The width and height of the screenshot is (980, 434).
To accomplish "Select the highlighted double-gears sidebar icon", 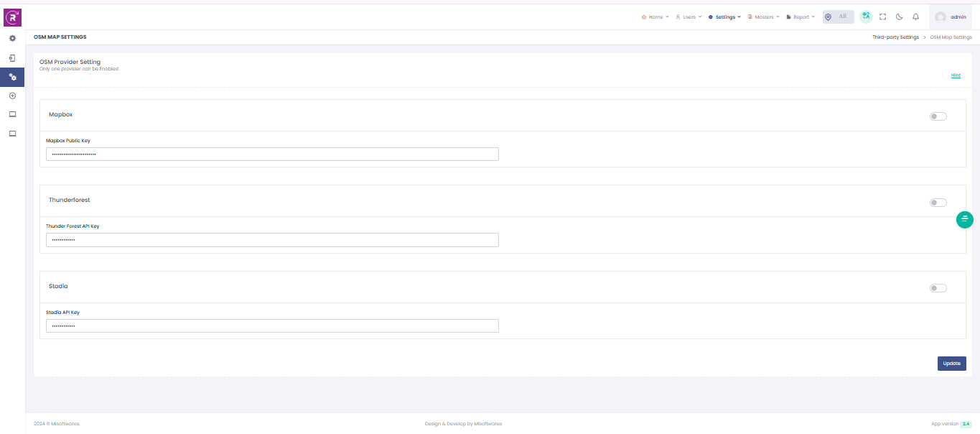I will point(12,77).
